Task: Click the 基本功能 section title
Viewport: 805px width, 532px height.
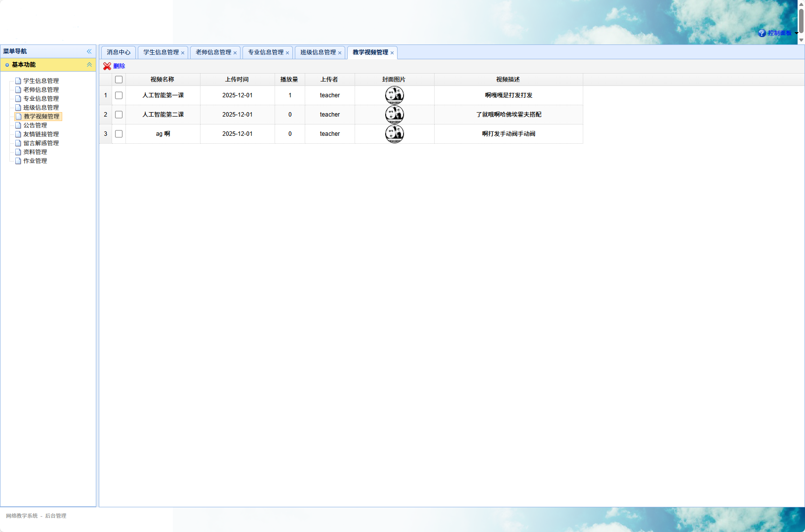Action: tap(24, 65)
